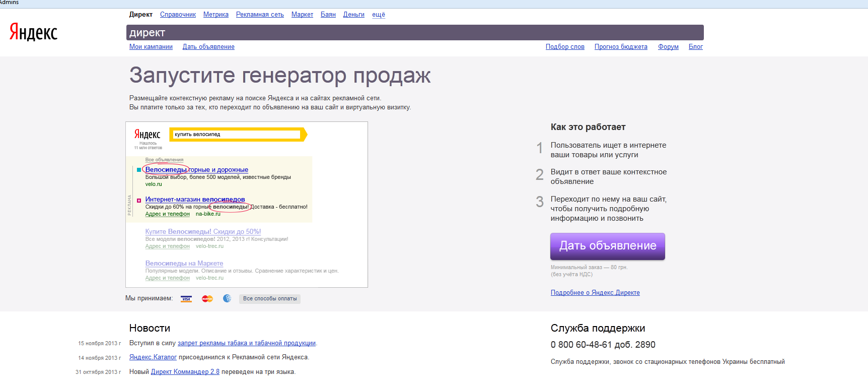Open the Рекламная сеть service link
The width and height of the screenshot is (868, 383).
260,15
